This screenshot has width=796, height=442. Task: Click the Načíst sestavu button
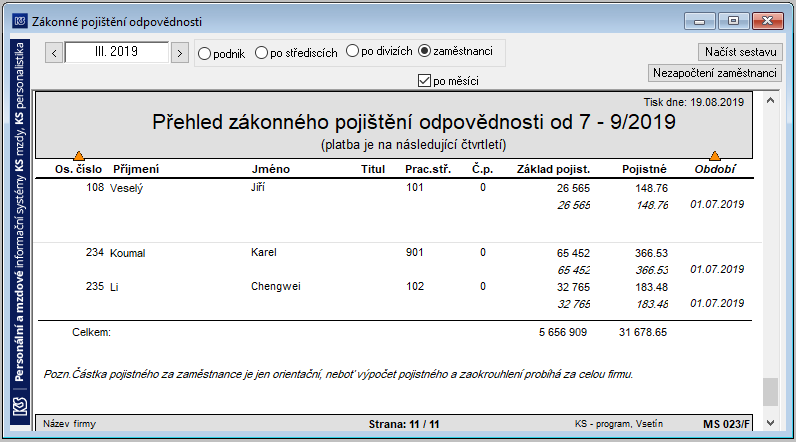click(741, 52)
